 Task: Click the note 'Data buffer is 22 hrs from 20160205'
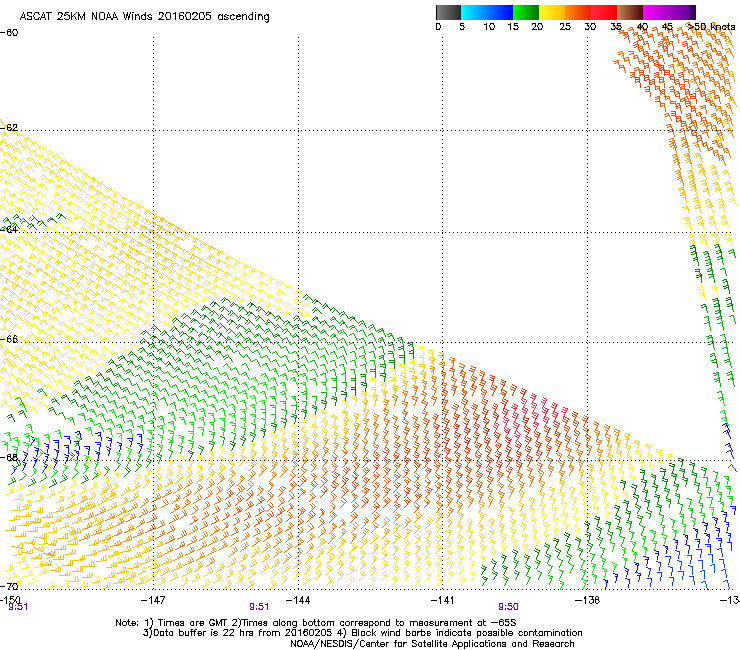pyautogui.click(x=243, y=633)
